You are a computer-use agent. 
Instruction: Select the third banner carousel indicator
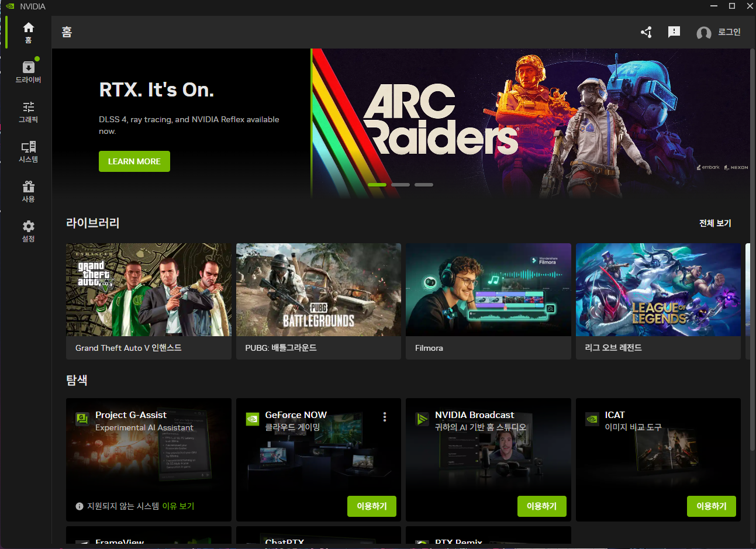click(424, 185)
